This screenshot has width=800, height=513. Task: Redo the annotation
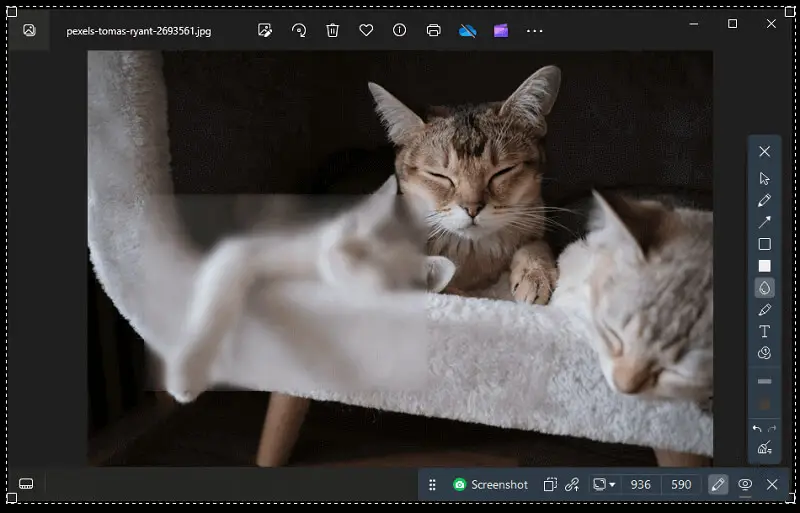tap(772, 429)
